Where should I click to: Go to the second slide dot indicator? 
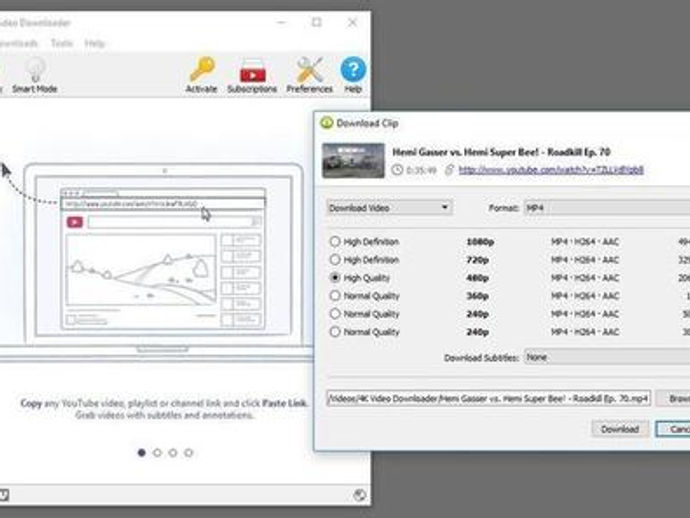(x=157, y=453)
